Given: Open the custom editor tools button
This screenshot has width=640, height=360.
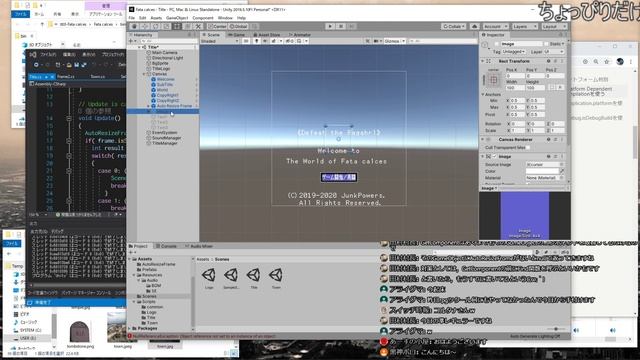Looking at the screenshot, I should click(198, 27).
